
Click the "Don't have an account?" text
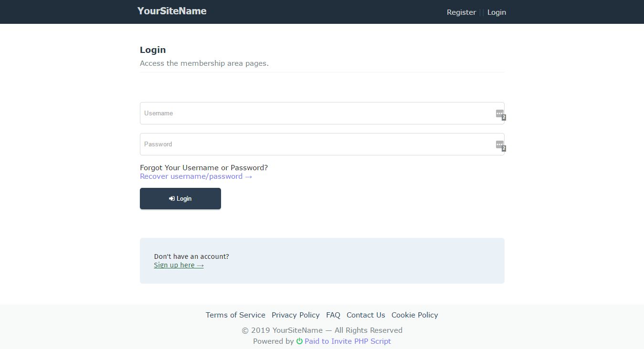point(191,257)
